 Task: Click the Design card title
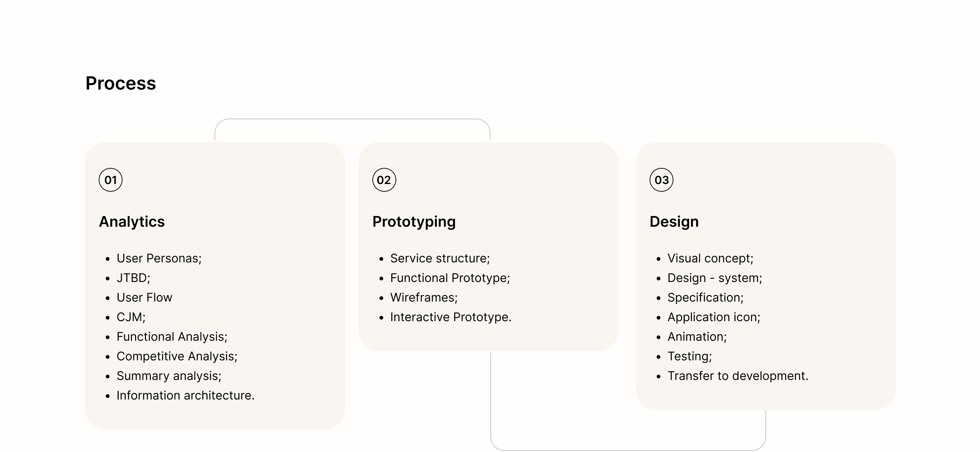click(674, 222)
